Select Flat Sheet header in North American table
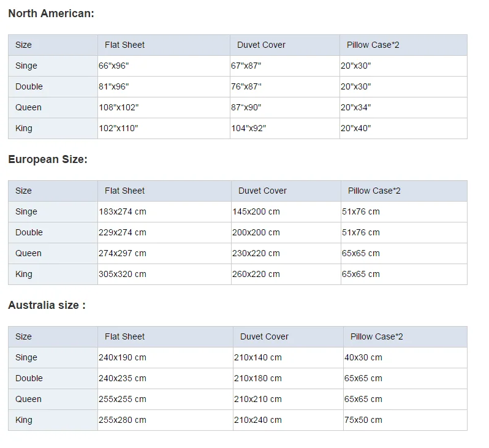The width and height of the screenshot is (489, 448). click(124, 45)
